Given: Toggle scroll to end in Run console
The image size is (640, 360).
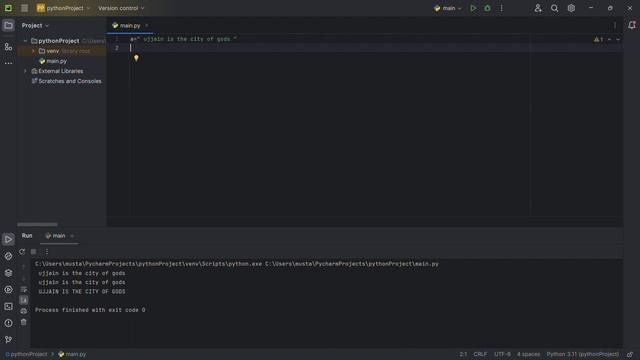Looking at the screenshot, I should (24, 300).
